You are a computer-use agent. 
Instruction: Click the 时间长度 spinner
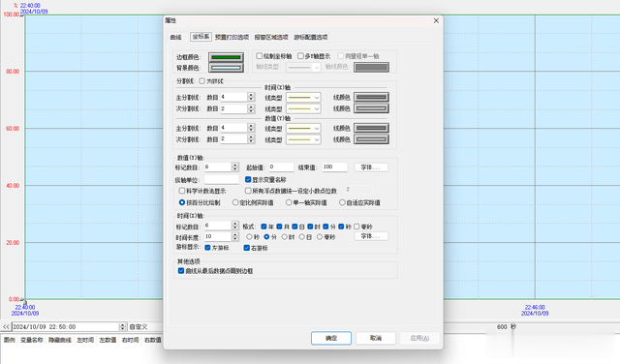coord(235,237)
